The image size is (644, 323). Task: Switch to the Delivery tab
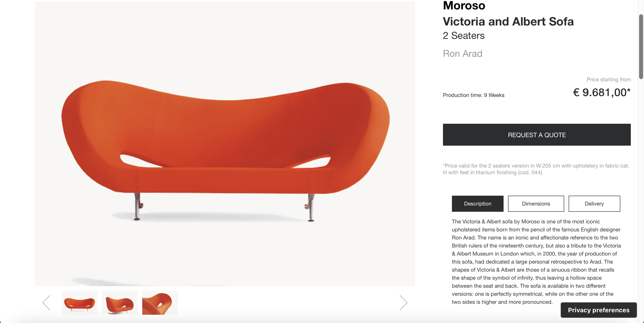(594, 203)
